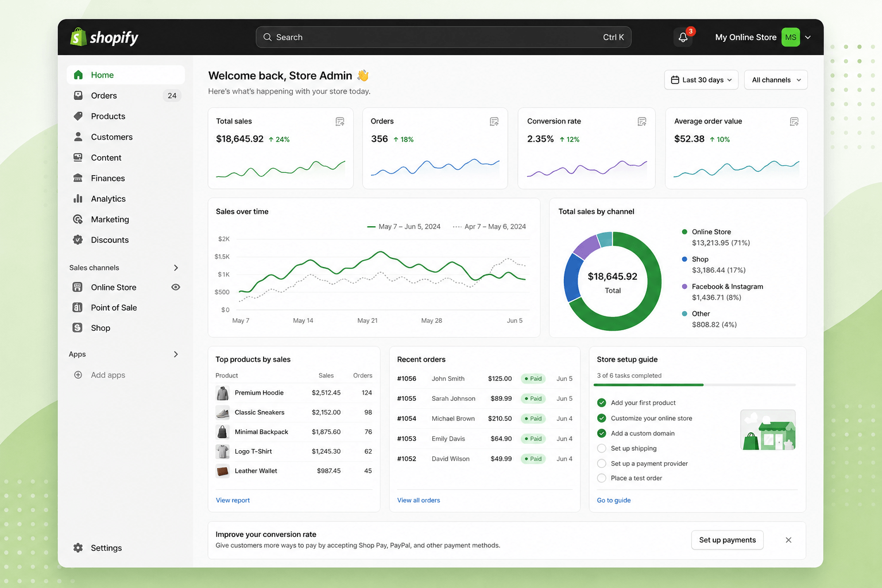Expand the Sales channels section chevron
Viewport: 882px width, 588px height.
coord(176,268)
